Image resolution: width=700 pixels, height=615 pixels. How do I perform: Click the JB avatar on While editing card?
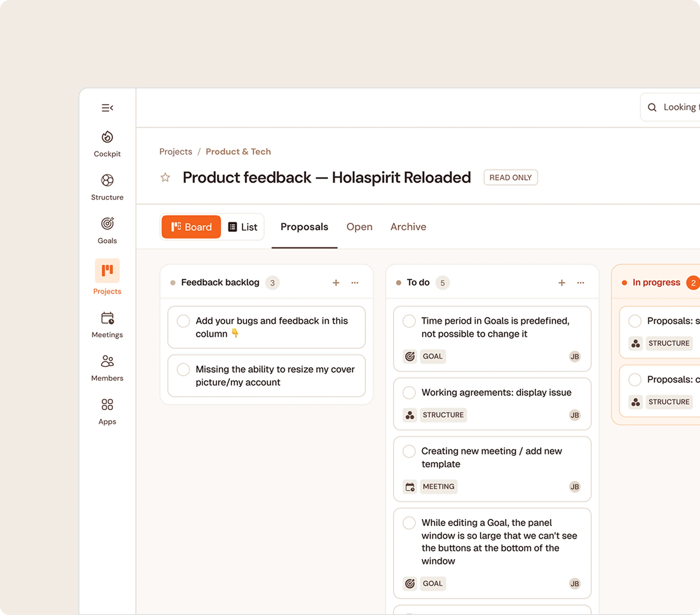click(x=575, y=584)
